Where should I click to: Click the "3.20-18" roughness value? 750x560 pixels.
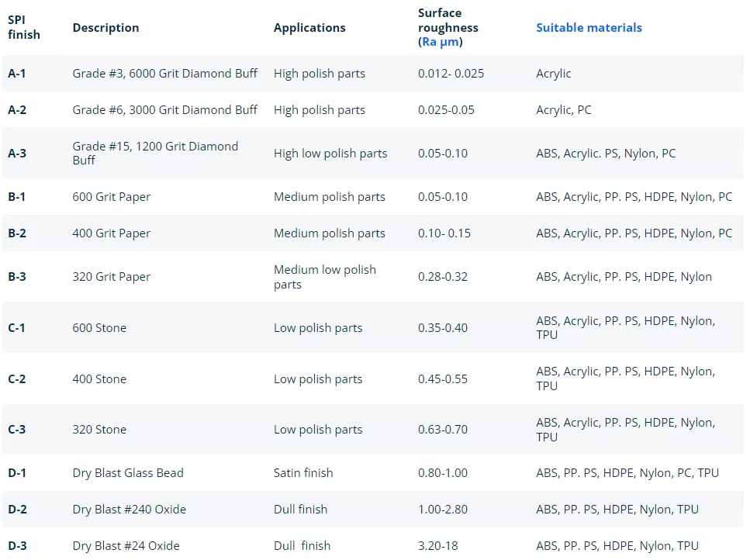437,546
